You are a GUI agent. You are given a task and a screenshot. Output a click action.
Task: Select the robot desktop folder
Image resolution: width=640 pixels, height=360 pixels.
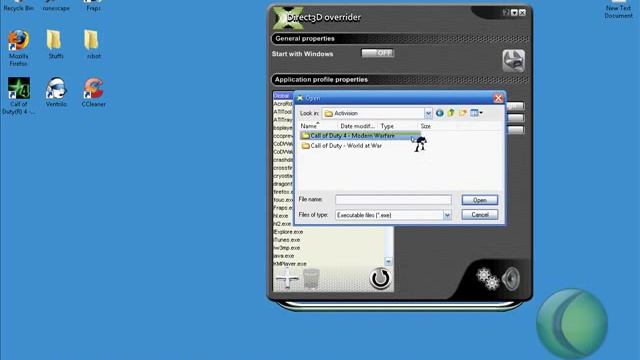point(93,44)
